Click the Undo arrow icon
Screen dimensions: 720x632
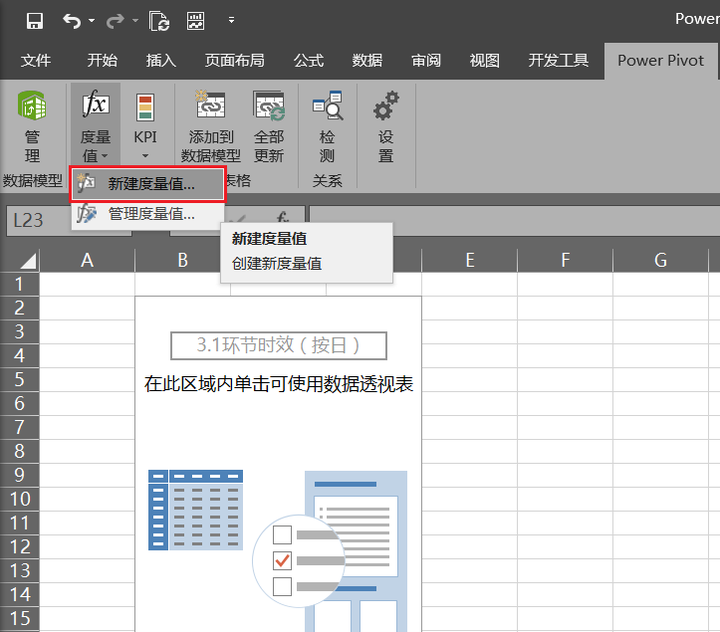(x=72, y=21)
